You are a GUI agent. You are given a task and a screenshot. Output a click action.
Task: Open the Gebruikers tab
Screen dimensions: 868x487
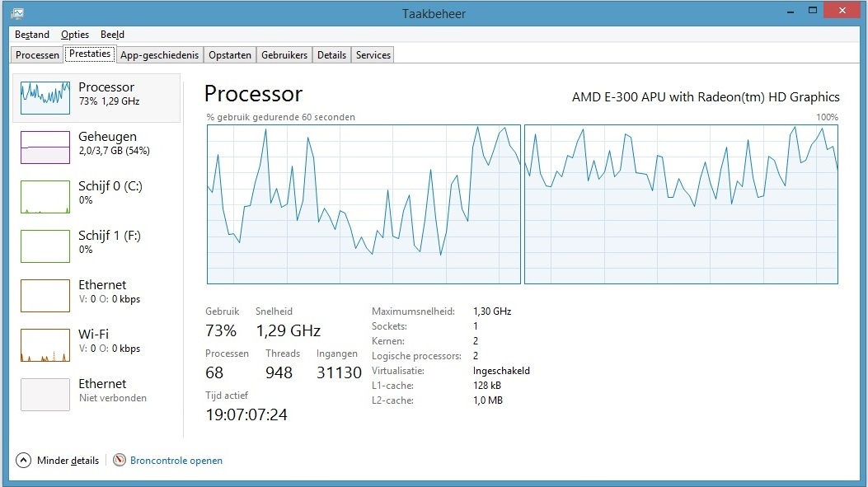tap(284, 55)
